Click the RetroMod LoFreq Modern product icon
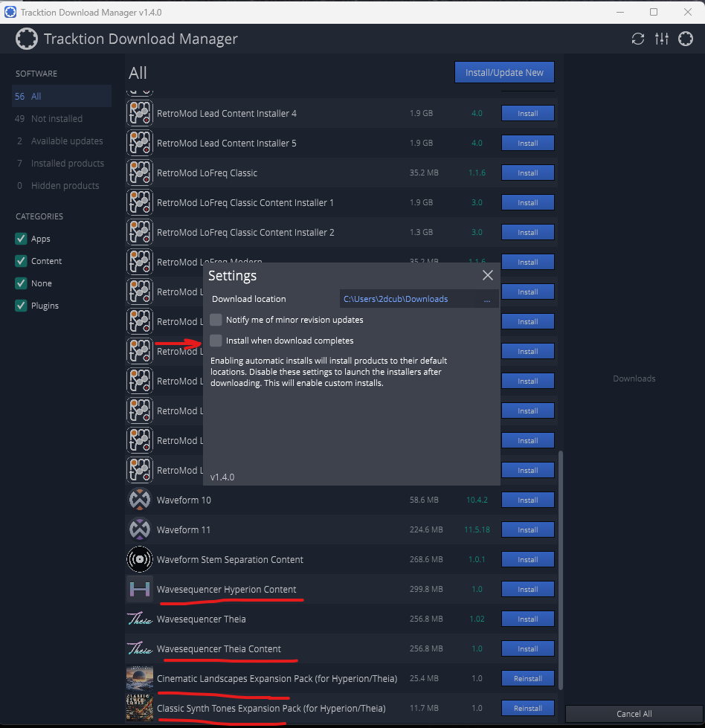This screenshot has width=705, height=728. (140, 262)
